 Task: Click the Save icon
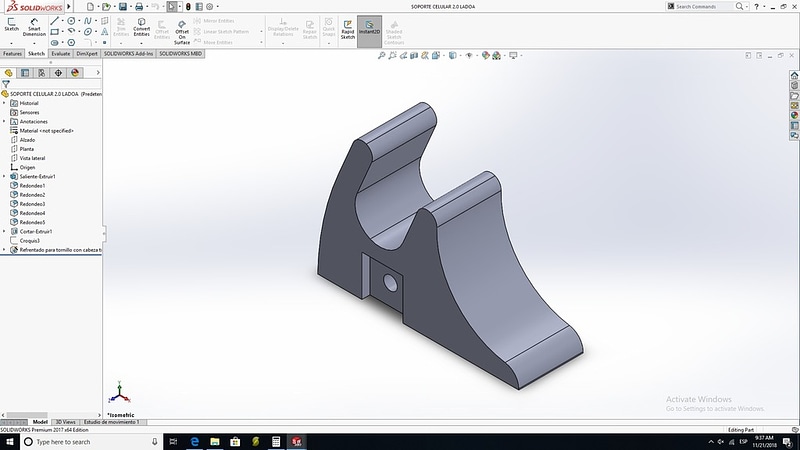[122, 7]
